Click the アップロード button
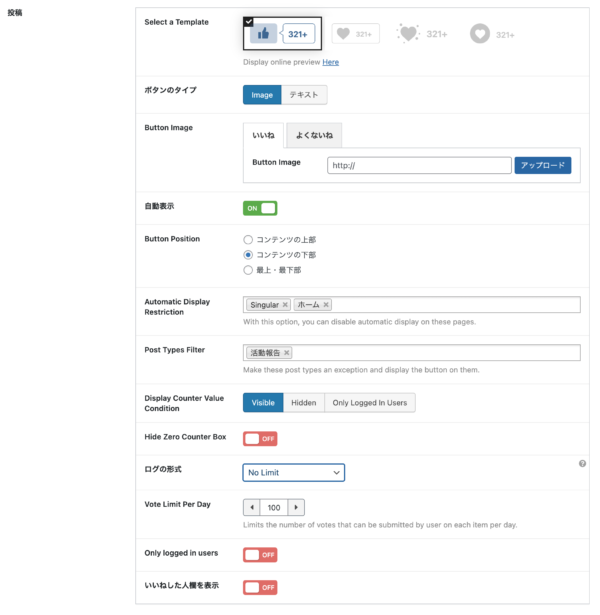 [x=543, y=166]
